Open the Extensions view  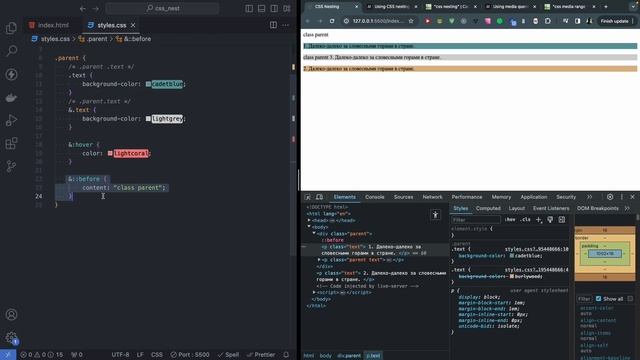11,143
